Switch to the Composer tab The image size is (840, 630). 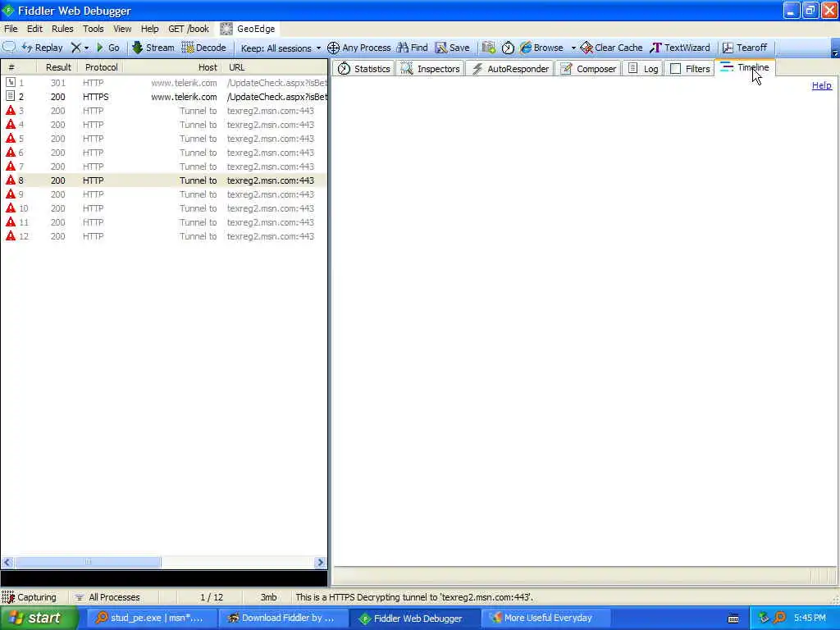pos(587,69)
